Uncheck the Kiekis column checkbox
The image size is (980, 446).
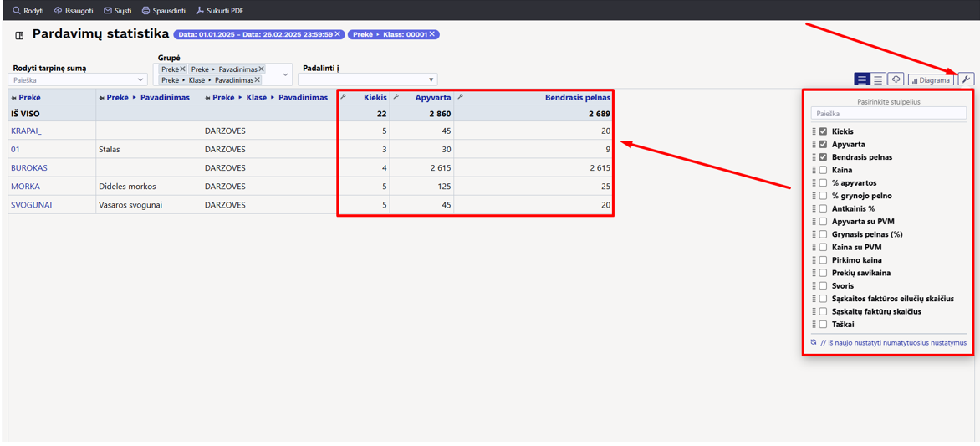pos(823,131)
